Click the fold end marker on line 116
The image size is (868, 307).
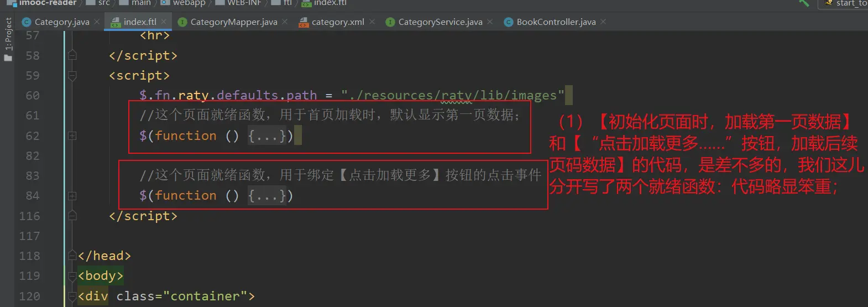tap(72, 216)
